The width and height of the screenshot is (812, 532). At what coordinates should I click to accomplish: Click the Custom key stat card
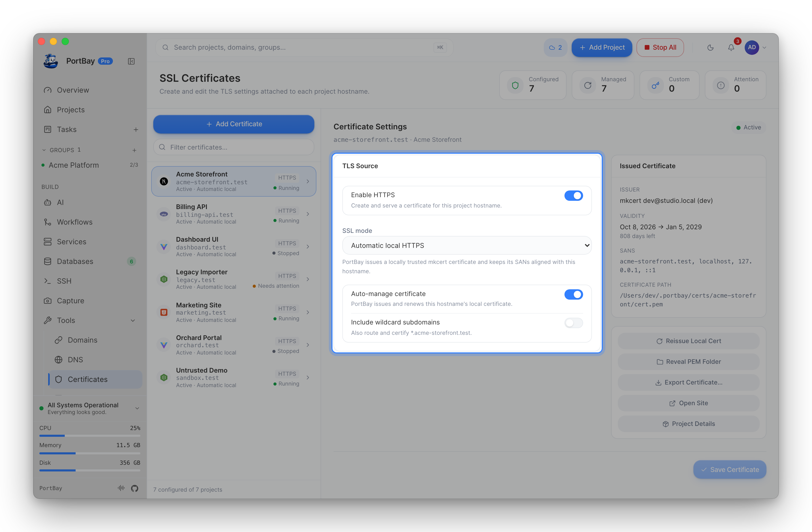coord(669,85)
